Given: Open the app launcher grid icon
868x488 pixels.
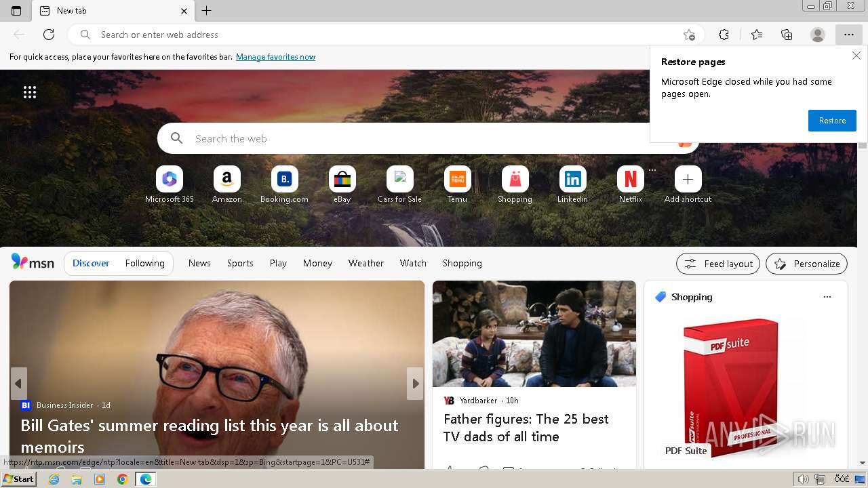Looking at the screenshot, I should tap(30, 92).
